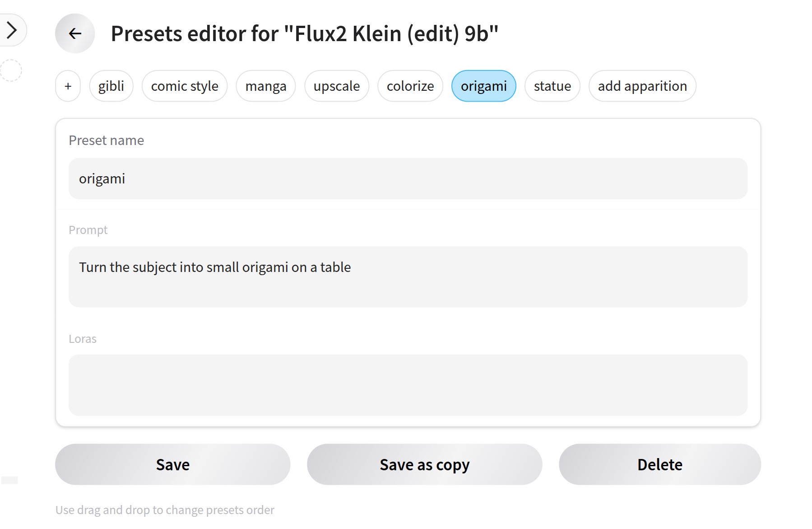Click the dashed circle icon in sidebar

11,70
